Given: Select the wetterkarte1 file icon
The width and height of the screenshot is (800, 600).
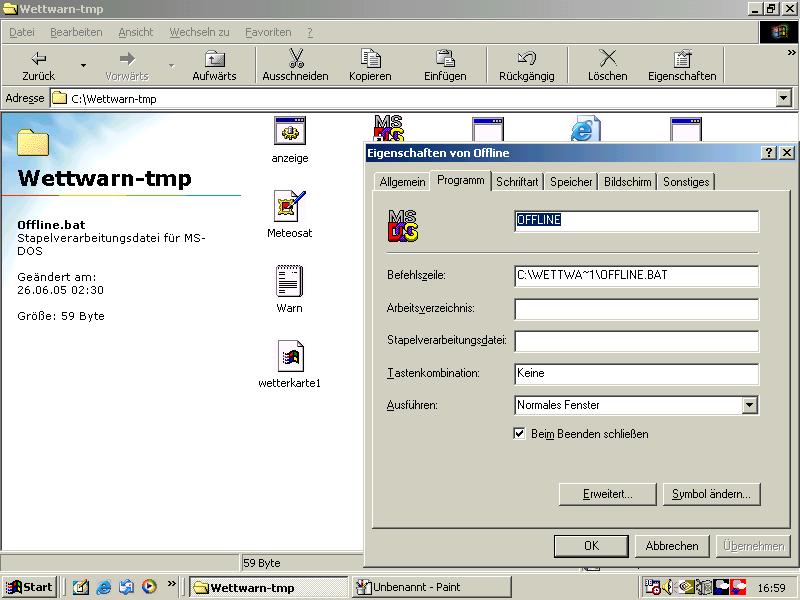Looking at the screenshot, I should 289,357.
